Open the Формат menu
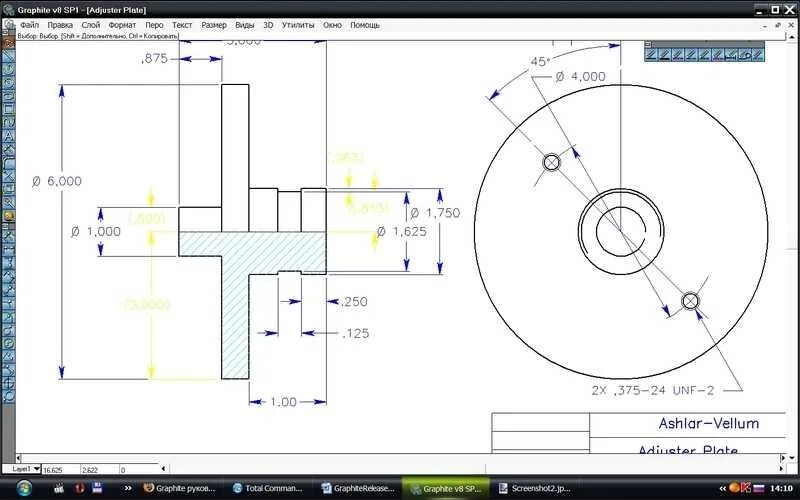Screen dimensions: 800x500 122,25
